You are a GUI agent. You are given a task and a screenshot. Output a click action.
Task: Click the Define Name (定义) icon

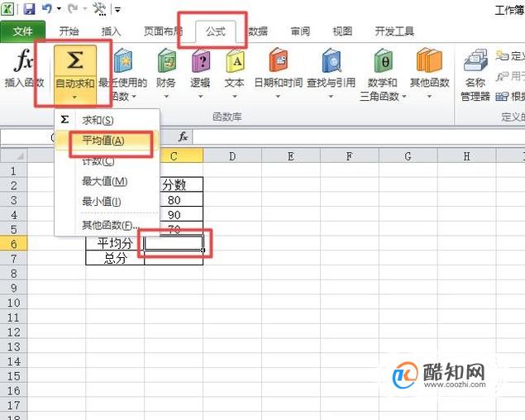pyautogui.click(x=502, y=55)
